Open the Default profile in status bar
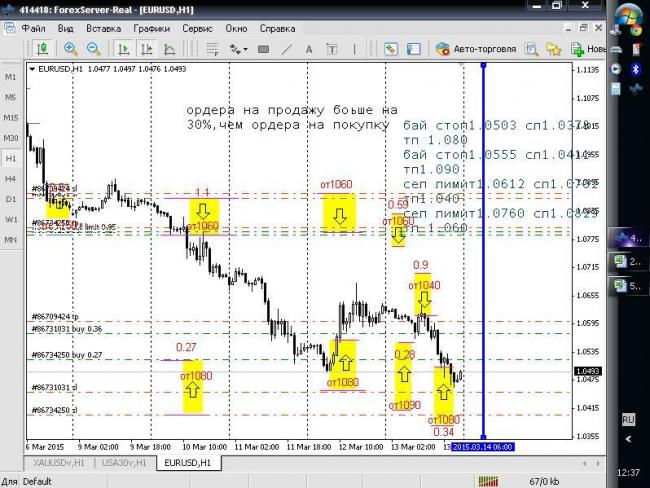Image resolution: width=650 pixels, height=488 pixels. (37, 481)
